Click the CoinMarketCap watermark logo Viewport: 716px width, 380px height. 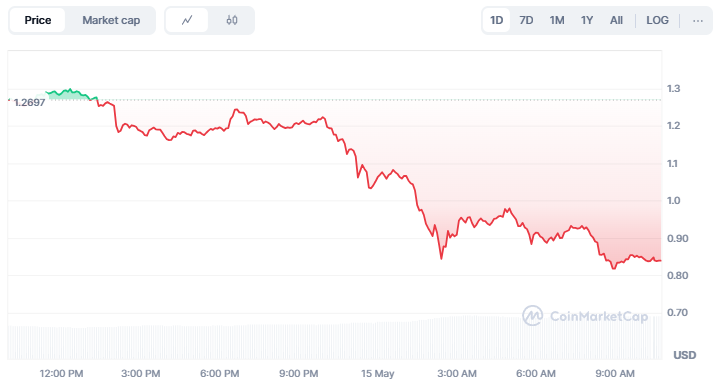tap(585, 316)
